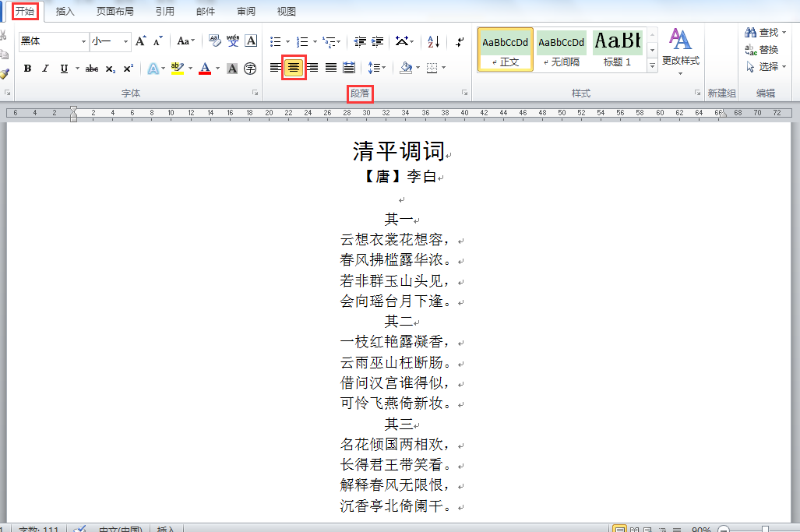The height and width of the screenshot is (532, 800).
Task: Switch to the 邮件 tab
Action: click(206, 11)
